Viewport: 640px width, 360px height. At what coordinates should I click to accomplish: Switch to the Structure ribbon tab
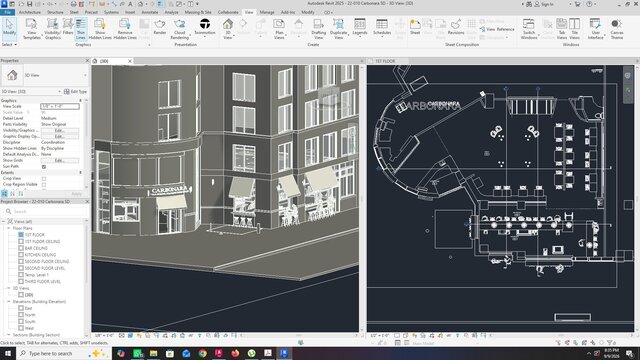[x=55, y=12]
